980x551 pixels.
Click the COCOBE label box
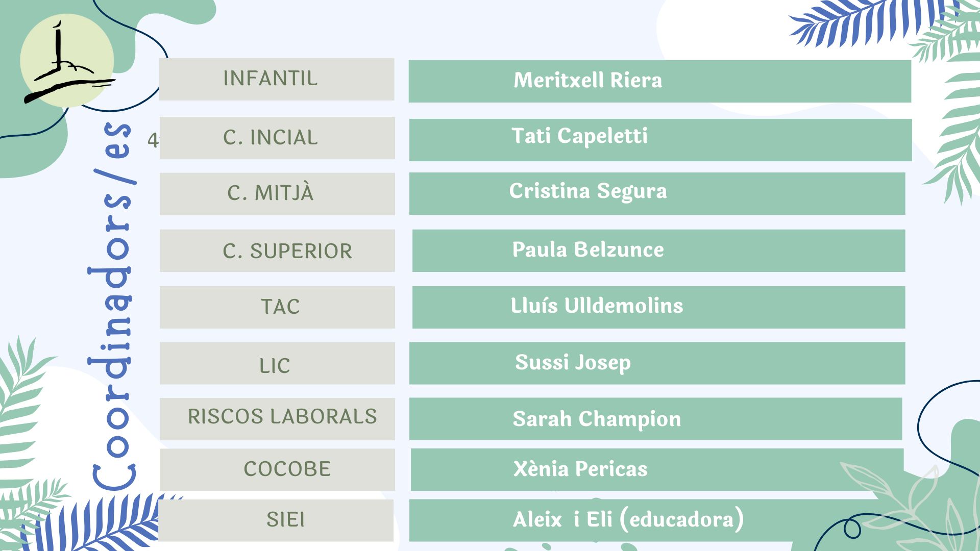coord(277,469)
